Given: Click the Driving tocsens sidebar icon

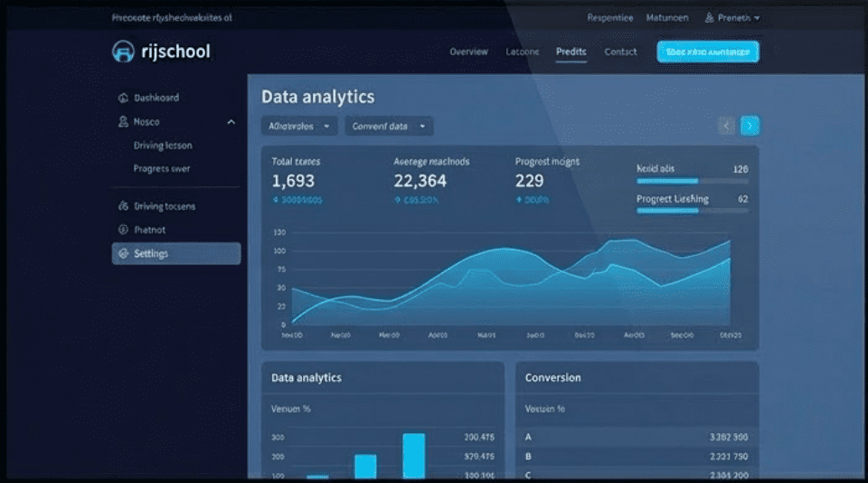Looking at the screenshot, I should coord(122,206).
